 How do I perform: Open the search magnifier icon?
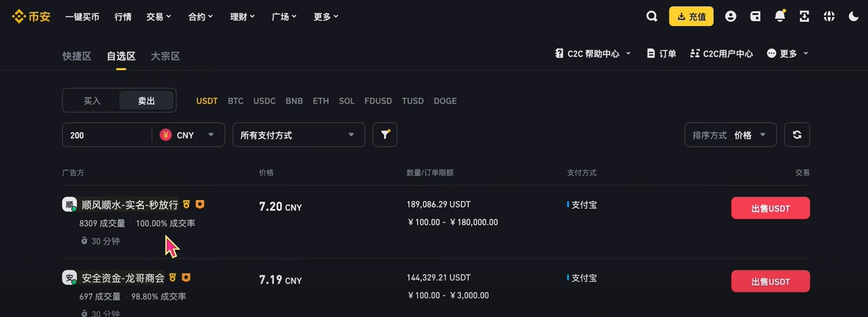(652, 17)
